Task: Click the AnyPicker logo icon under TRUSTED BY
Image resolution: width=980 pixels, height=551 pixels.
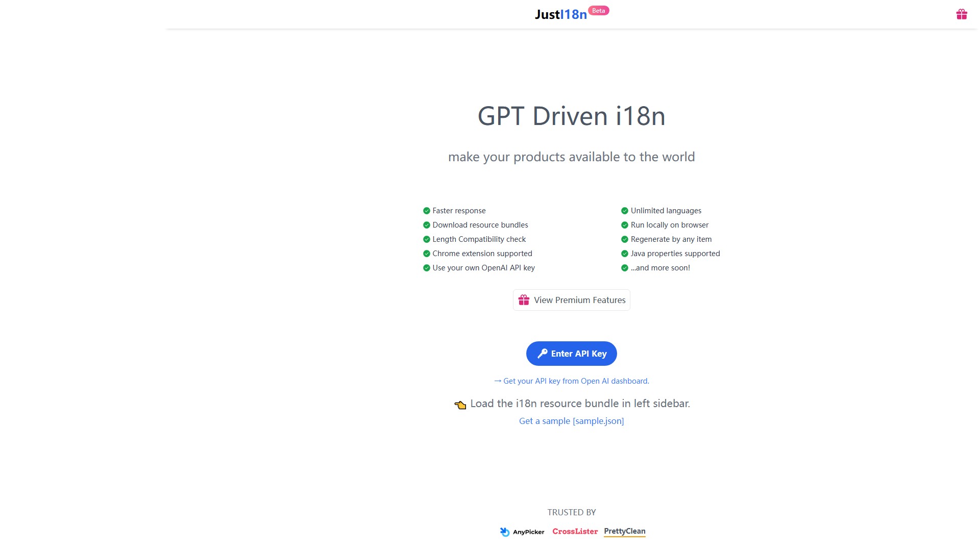Action: pos(504,531)
